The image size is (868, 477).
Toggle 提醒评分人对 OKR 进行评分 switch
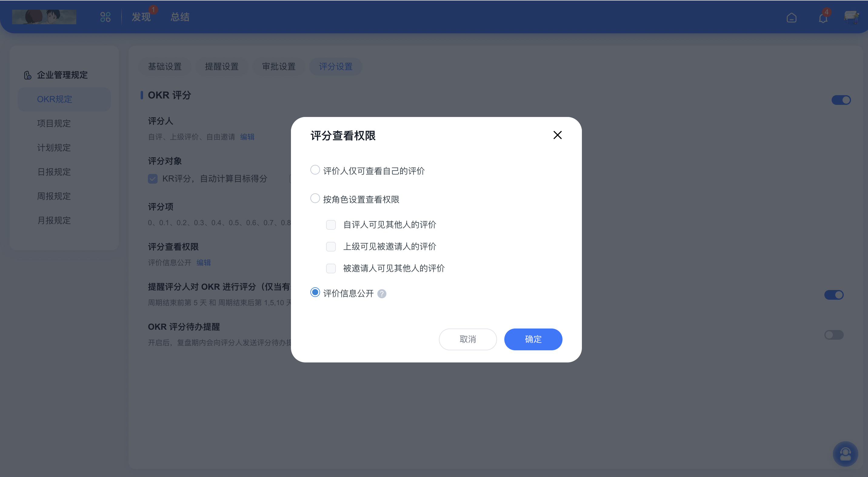pyautogui.click(x=834, y=295)
